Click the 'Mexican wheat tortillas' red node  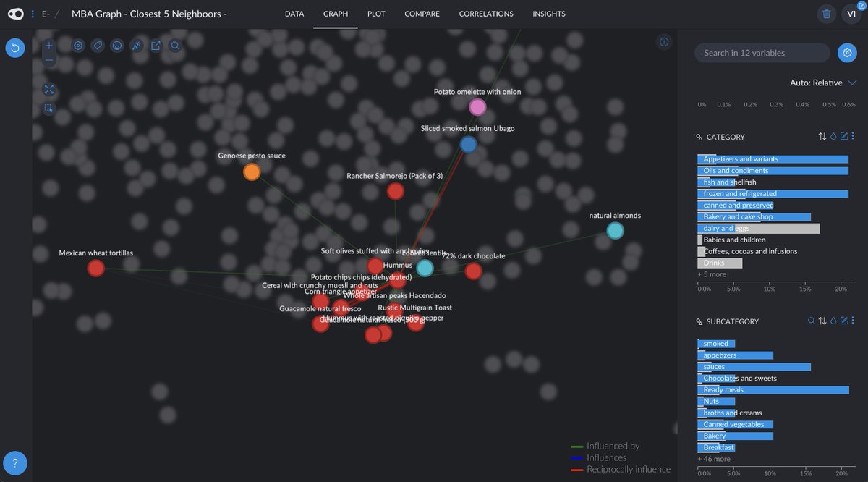point(95,269)
